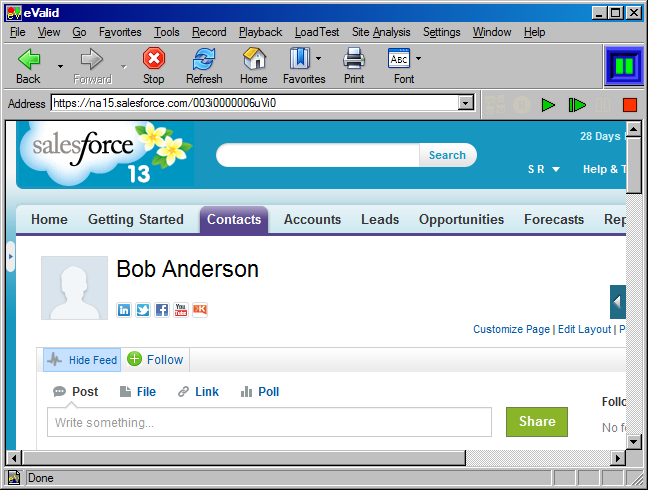Open the Font size dropdown arrow
This screenshot has width=648, height=490.
[418, 58]
